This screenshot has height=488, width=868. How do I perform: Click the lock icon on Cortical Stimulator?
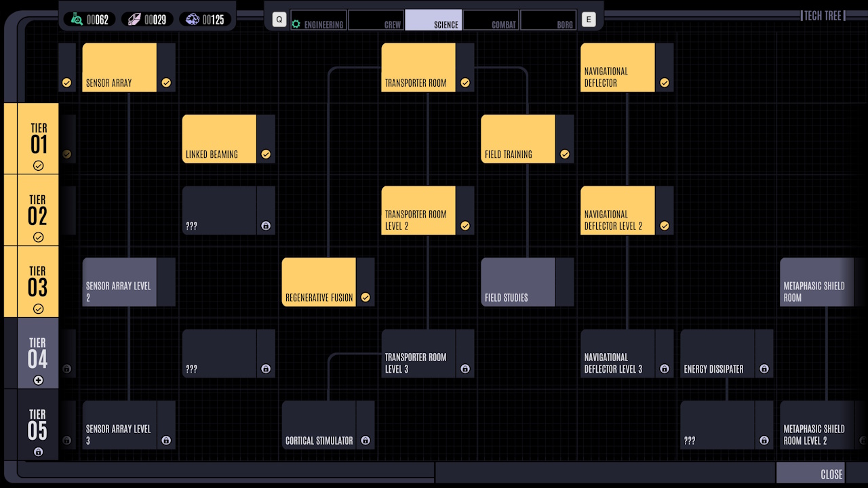click(x=366, y=441)
